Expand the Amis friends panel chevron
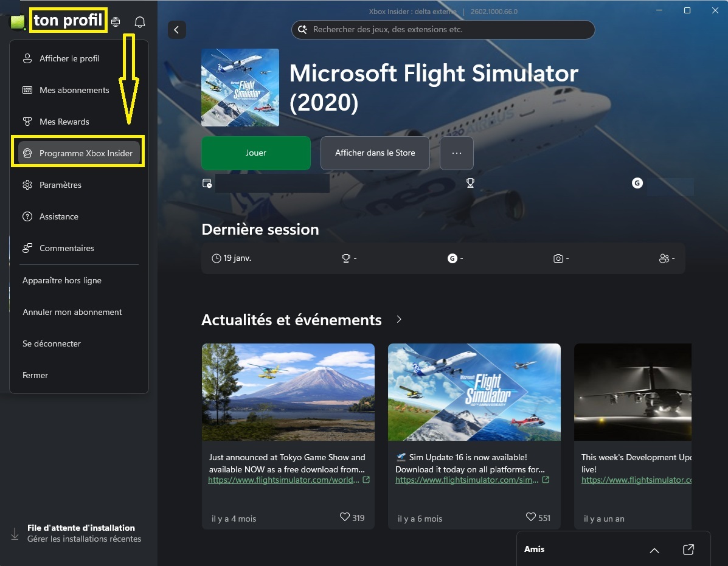Viewport: 728px width, 566px height. point(654,551)
